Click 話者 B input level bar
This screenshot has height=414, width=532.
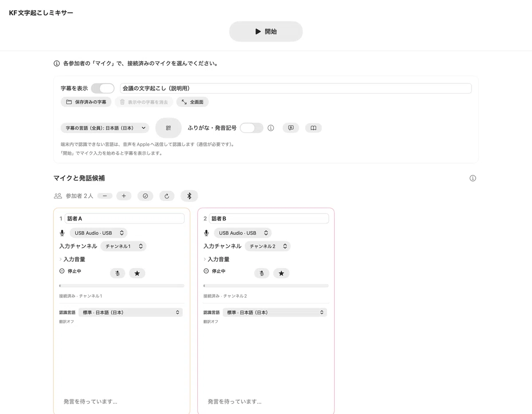pyautogui.click(x=266, y=286)
